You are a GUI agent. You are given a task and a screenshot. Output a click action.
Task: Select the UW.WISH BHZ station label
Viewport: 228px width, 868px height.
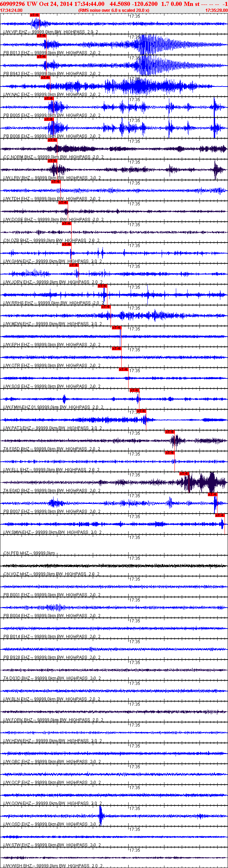pyautogui.click(x=53, y=866)
